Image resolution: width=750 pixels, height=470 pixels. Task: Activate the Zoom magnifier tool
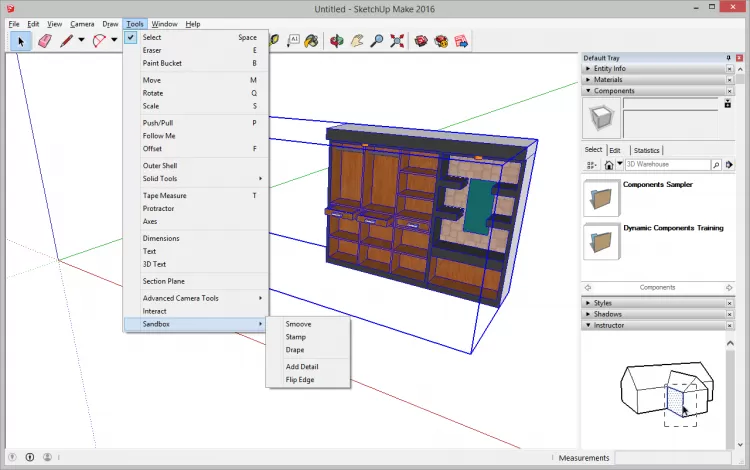tap(377, 41)
